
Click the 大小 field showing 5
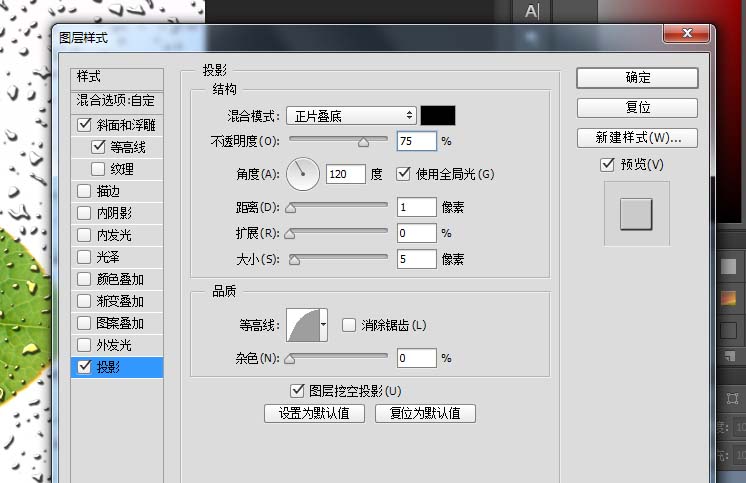coord(416,259)
